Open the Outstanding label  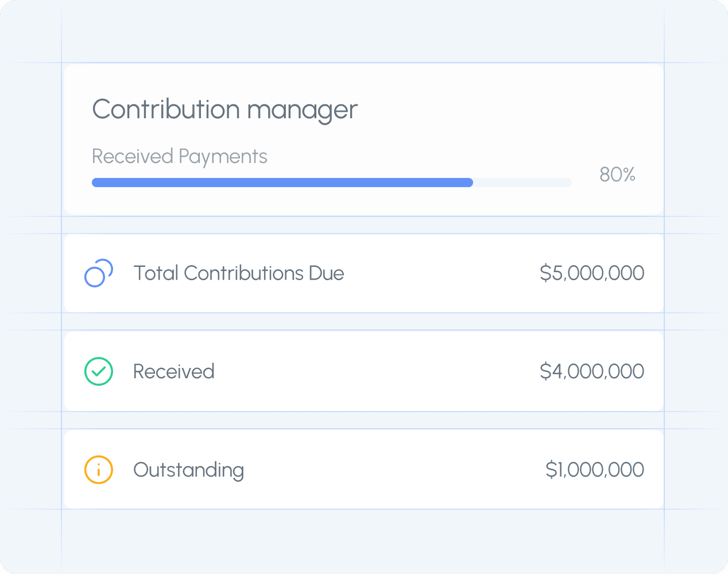tap(189, 470)
